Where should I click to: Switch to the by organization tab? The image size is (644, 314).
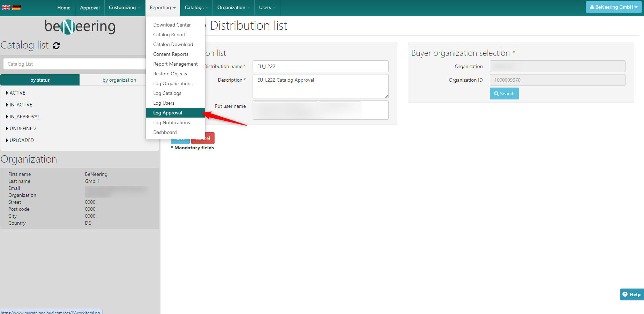point(119,80)
